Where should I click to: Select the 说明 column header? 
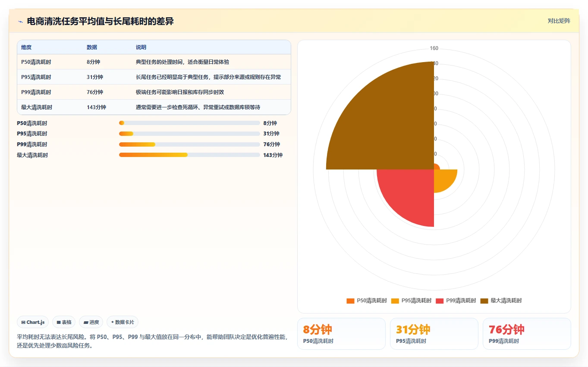[141, 47]
